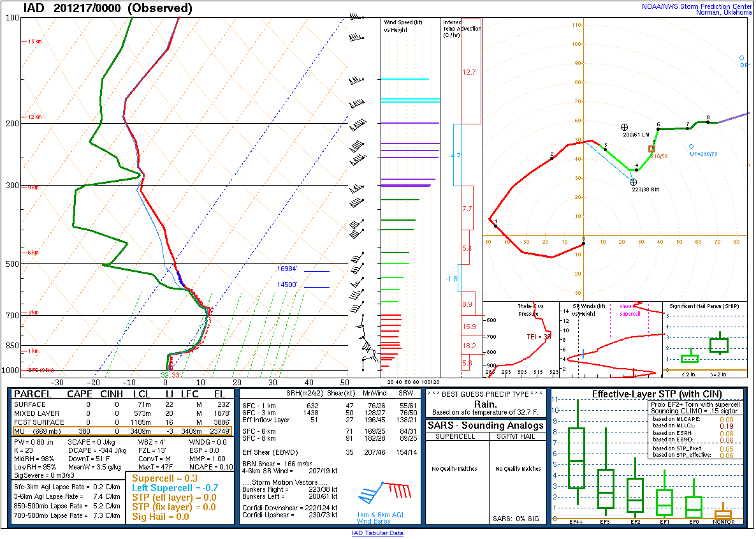Click the 'MIXED LAYER' parcel row label
This screenshot has width=756, height=539.
coord(36,413)
